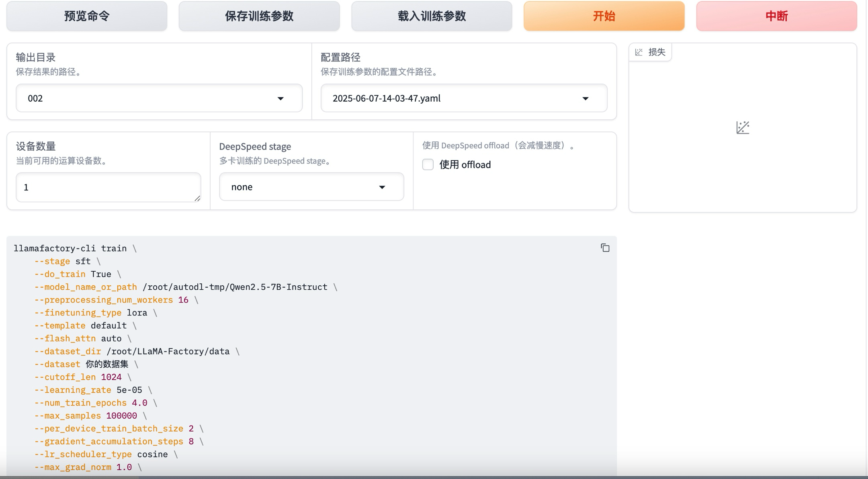Click the 载入训练参数 button
This screenshot has width=868, height=479.
coord(432,16)
